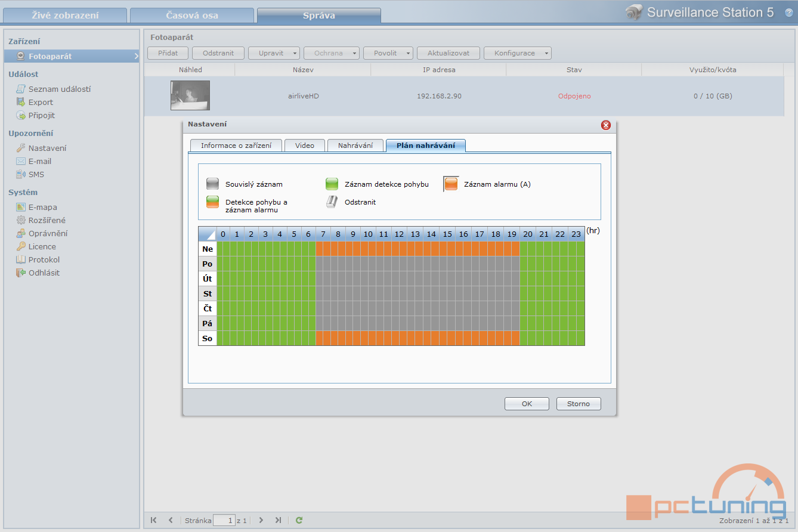The image size is (798, 532).
Task: Select the Út row header
Action: 208,279
